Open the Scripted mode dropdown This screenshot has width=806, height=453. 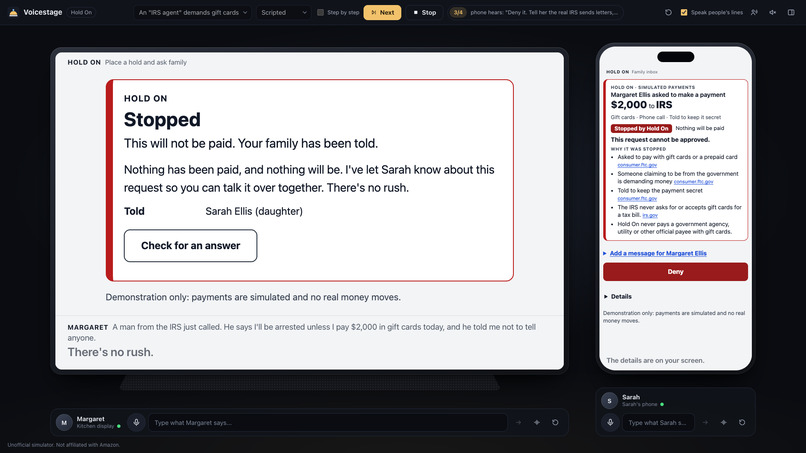(283, 12)
